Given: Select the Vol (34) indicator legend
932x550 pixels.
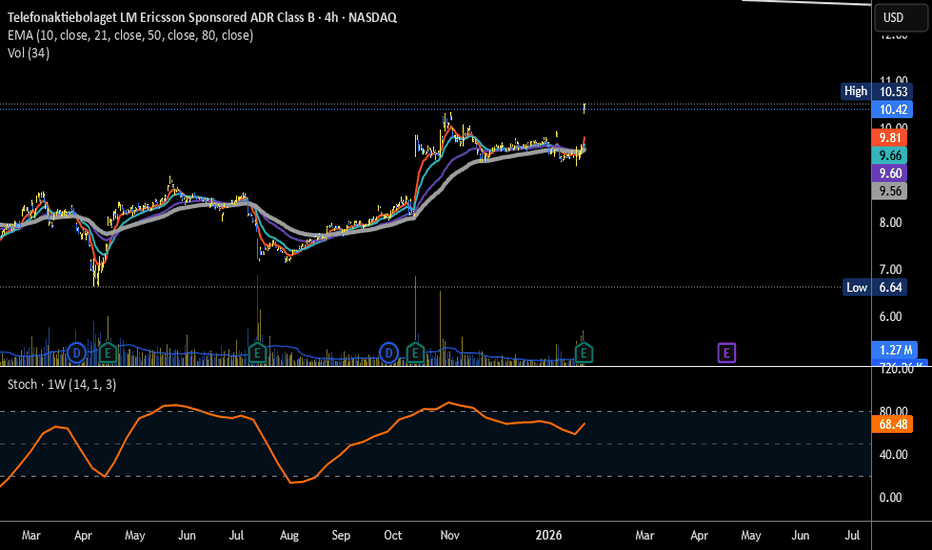Looking at the screenshot, I should (x=29, y=53).
